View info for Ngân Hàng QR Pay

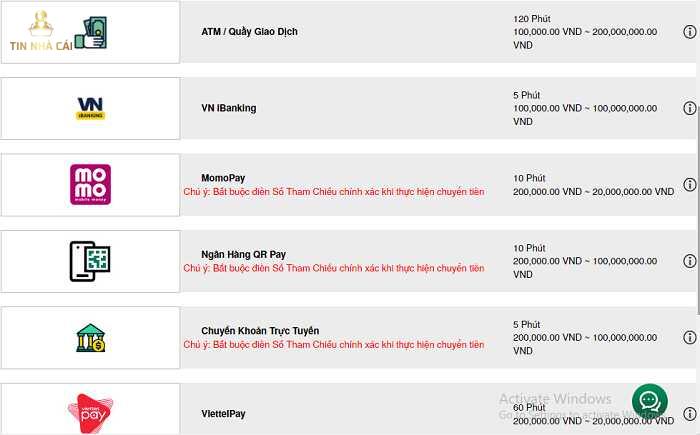[689, 261]
